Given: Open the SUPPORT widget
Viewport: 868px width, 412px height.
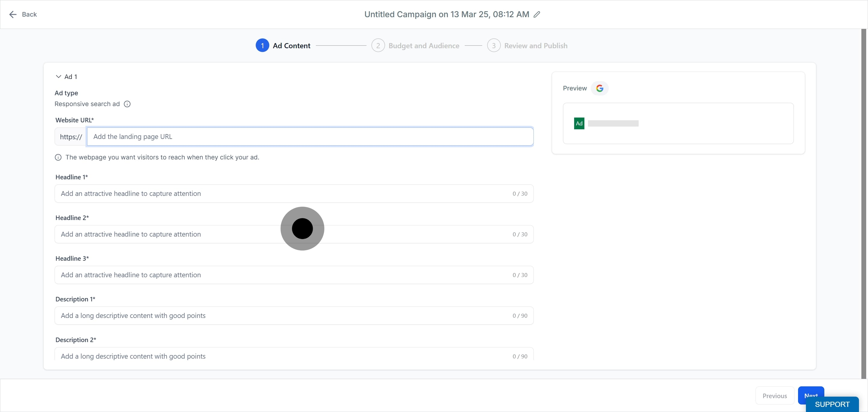Looking at the screenshot, I should [832, 404].
